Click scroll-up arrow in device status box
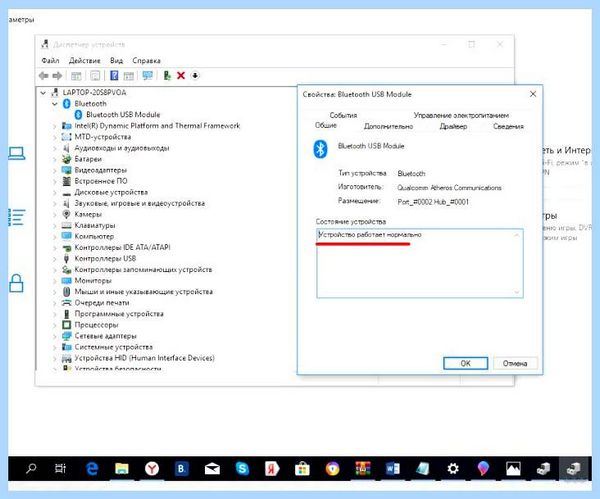The height and width of the screenshot is (499, 600). (x=517, y=235)
